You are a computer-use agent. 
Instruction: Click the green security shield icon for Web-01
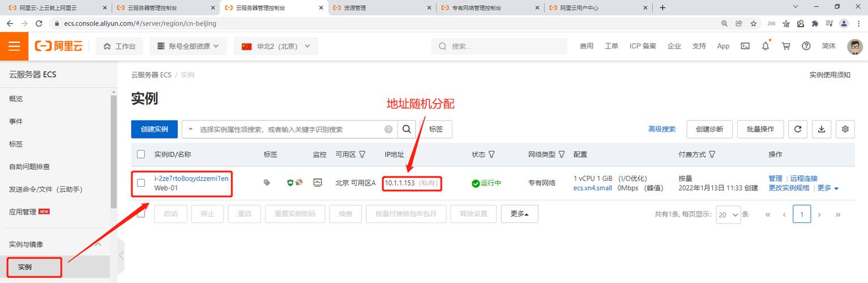(290, 183)
